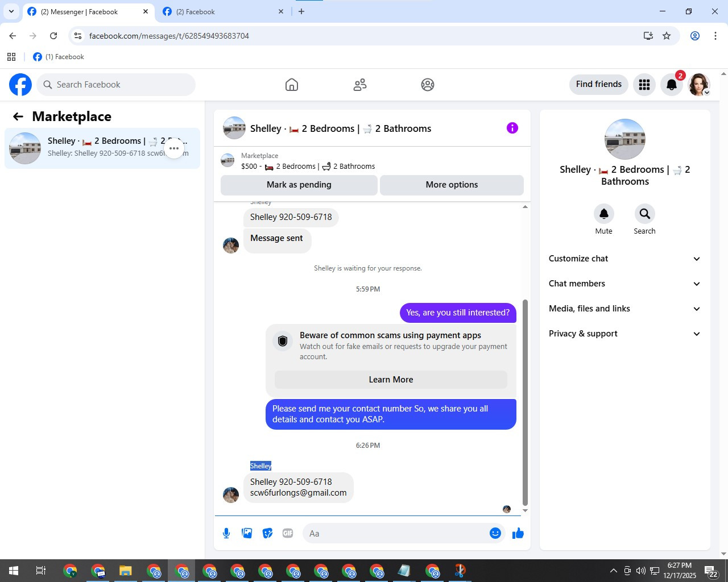The image size is (728, 582).
Task: Search in conversation with magnifier icon
Action: coord(644,214)
